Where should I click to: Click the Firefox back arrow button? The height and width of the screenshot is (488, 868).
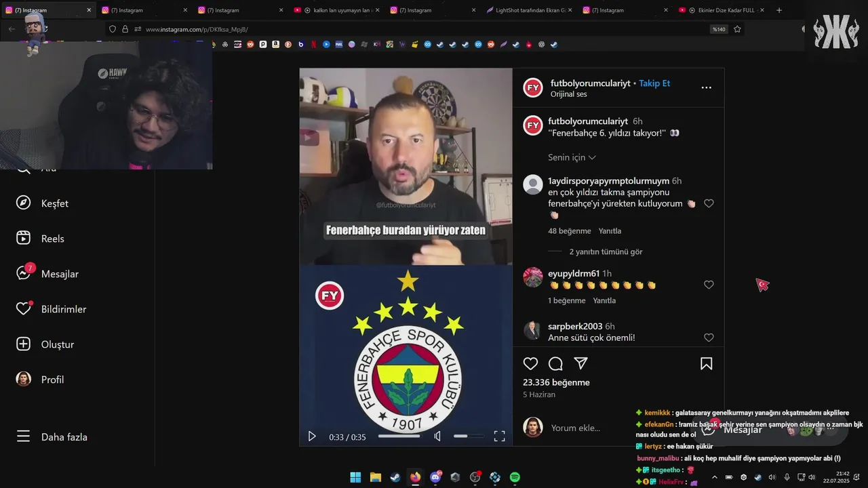[x=12, y=29]
